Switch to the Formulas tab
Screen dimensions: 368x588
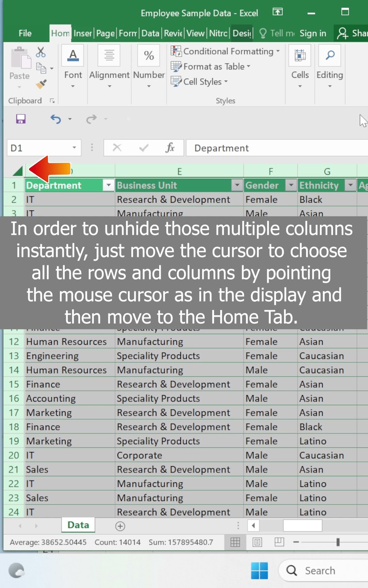tap(128, 33)
